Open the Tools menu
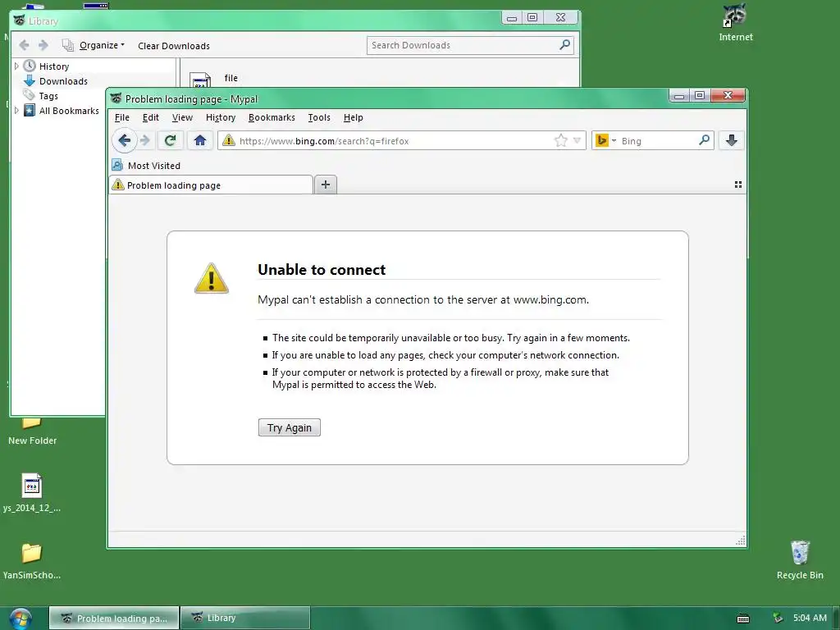This screenshot has width=840, height=630. pos(319,117)
